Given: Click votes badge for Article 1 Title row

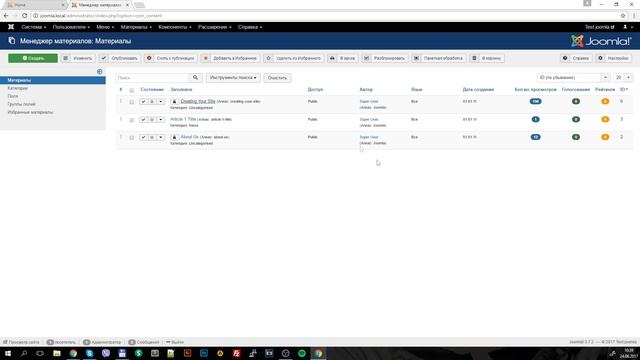Looking at the screenshot, I should [x=576, y=119].
